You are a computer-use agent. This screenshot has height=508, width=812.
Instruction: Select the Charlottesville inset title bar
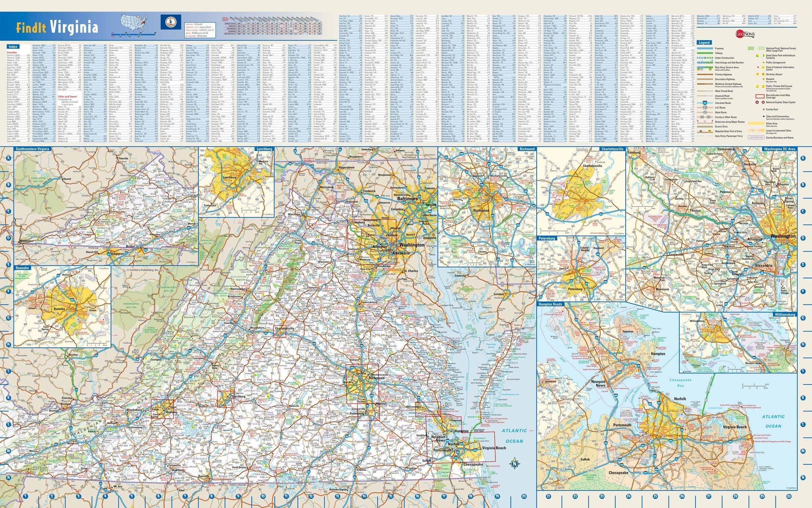click(x=612, y=149)
